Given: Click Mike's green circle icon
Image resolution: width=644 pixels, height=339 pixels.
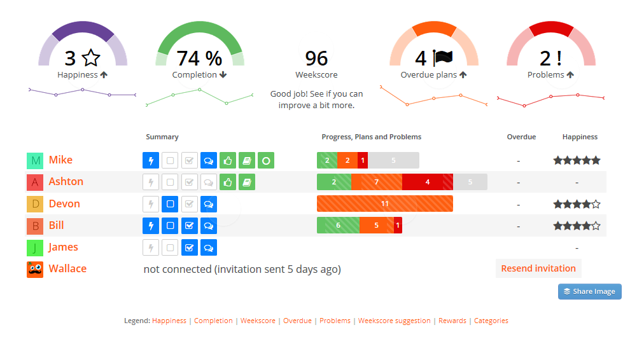Looking at the screenshot, I should 266,160.
